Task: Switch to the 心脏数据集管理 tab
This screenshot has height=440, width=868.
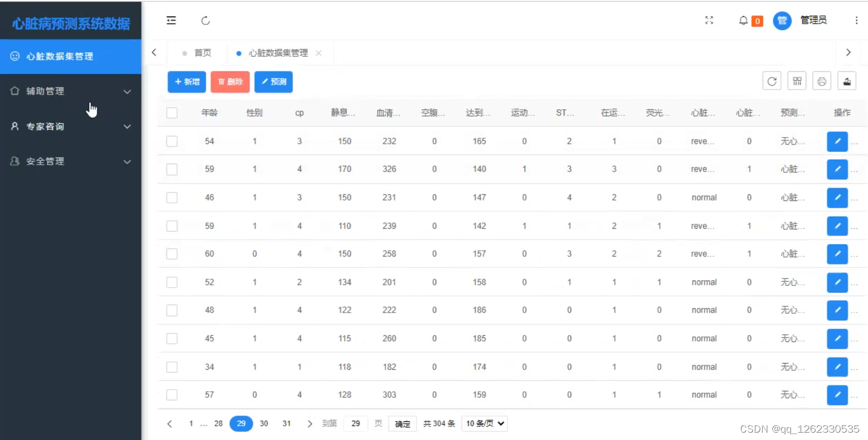Action: click(x=278, y=53)
